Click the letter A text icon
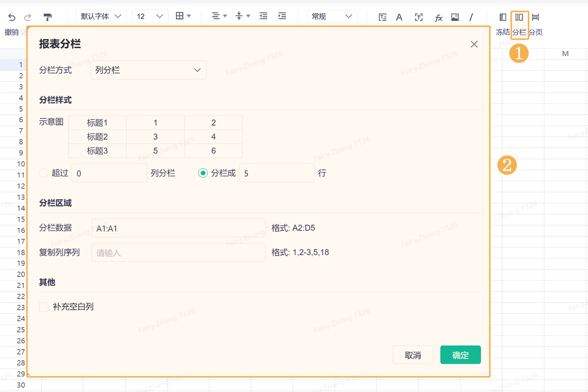 [399, 17]
